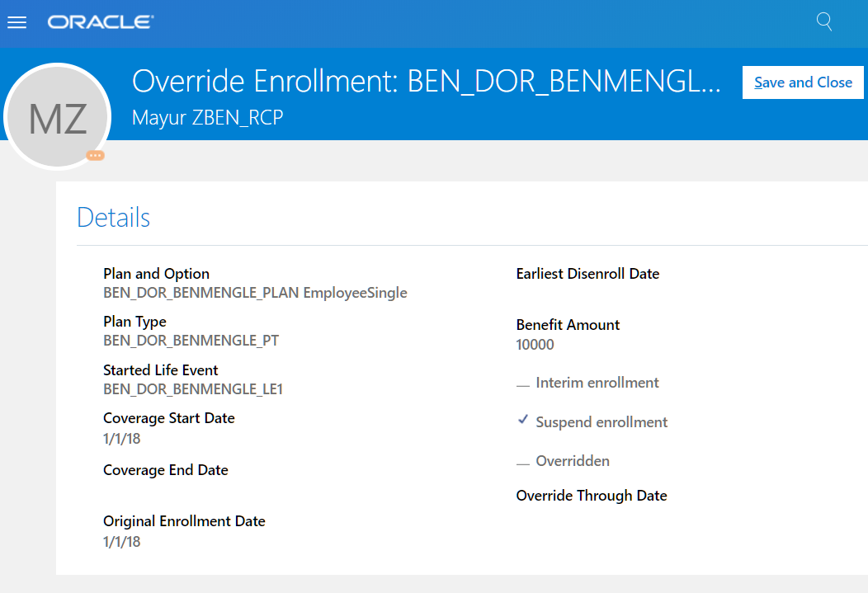The image size is (868, 593).
Task: Toggle the Suspend enrollment checkmark
Action: [x=523, y=421]
